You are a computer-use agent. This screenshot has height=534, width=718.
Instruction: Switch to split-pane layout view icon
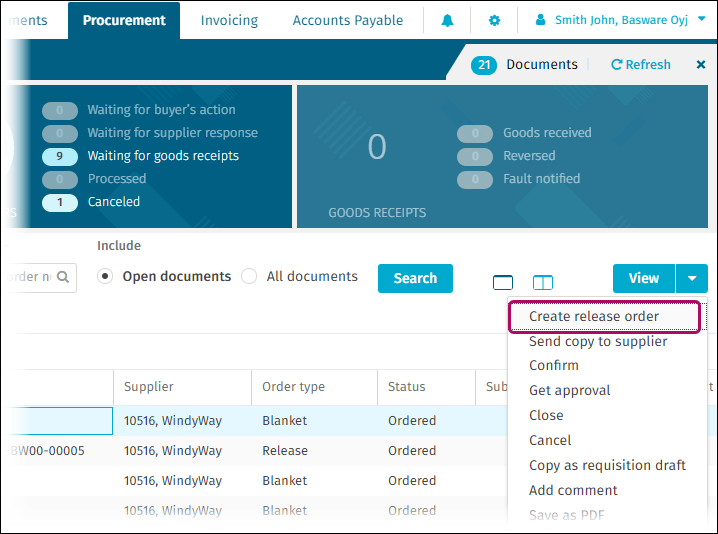click(x=543, y=282)
